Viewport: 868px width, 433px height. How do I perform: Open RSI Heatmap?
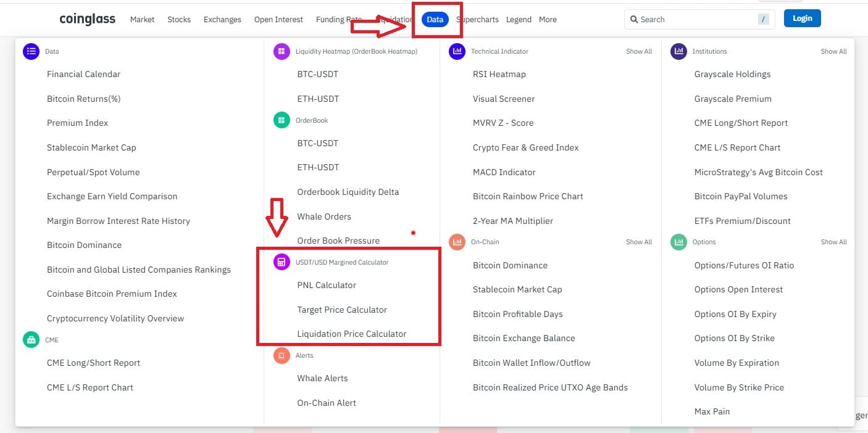click(499, 74)
